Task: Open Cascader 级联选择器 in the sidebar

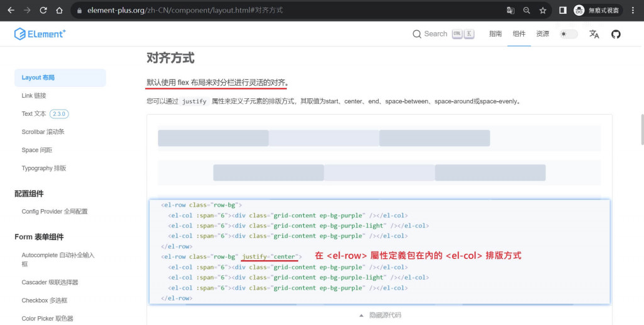Action: click(50, 282)
